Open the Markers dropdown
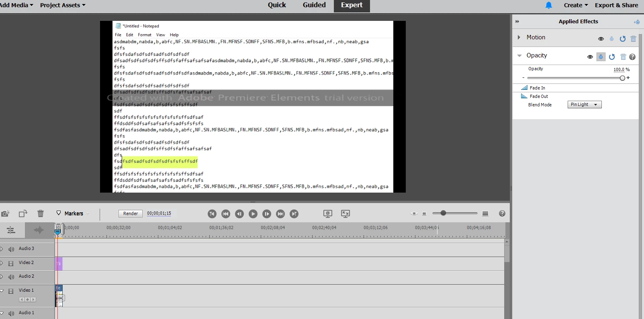Viewport: 644px width, 319px height. click(x=73, y=213)
